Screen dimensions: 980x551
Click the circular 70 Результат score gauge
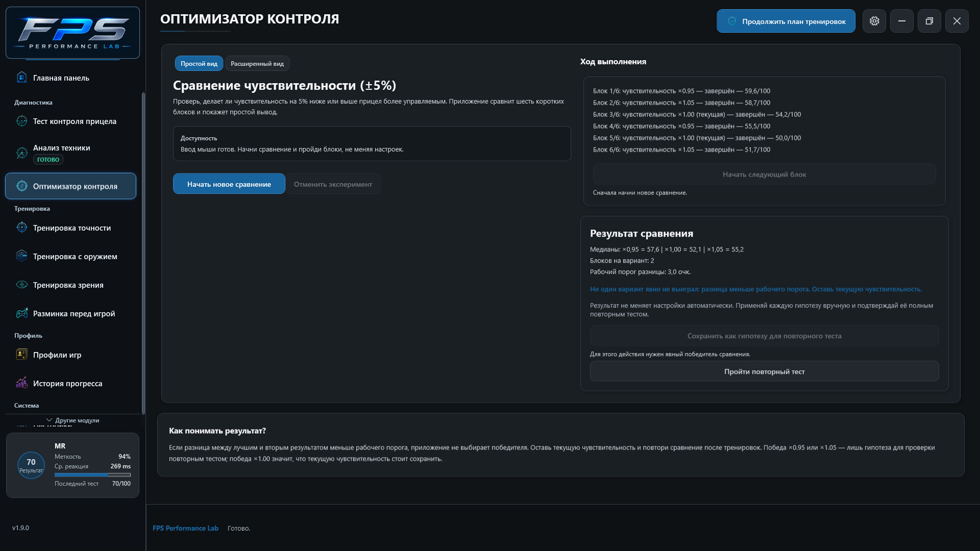tap(31, 465)
